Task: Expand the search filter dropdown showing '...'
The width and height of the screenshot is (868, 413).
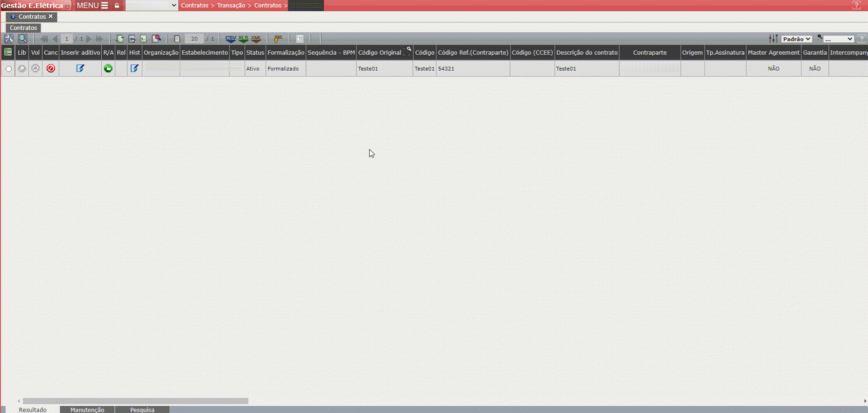Action: [838, 39]
